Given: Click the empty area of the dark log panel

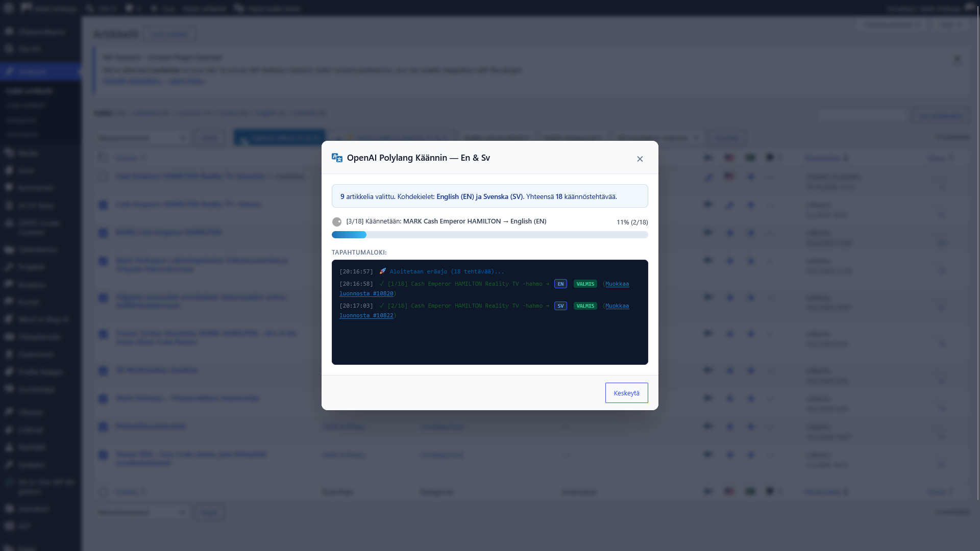Looking at the screenshot, I should pos(490,342).
